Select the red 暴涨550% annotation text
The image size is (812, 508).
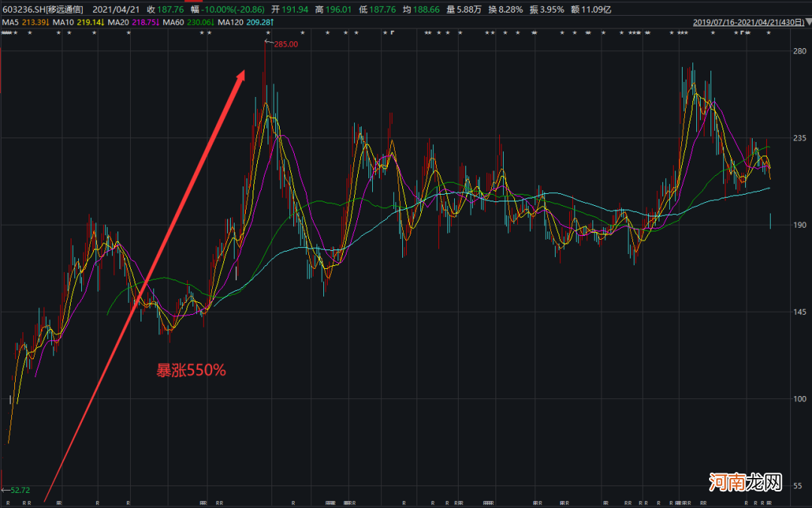click(191, 370)
